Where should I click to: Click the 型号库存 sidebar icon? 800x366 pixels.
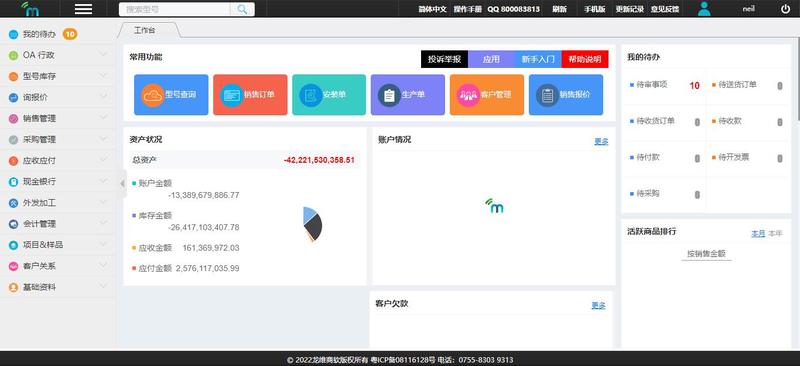pos(13,77)
